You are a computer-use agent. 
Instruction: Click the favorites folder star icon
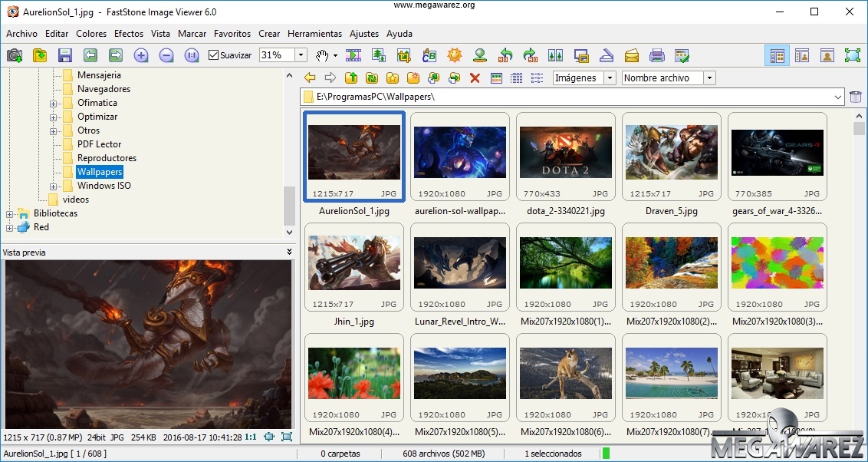393,78
